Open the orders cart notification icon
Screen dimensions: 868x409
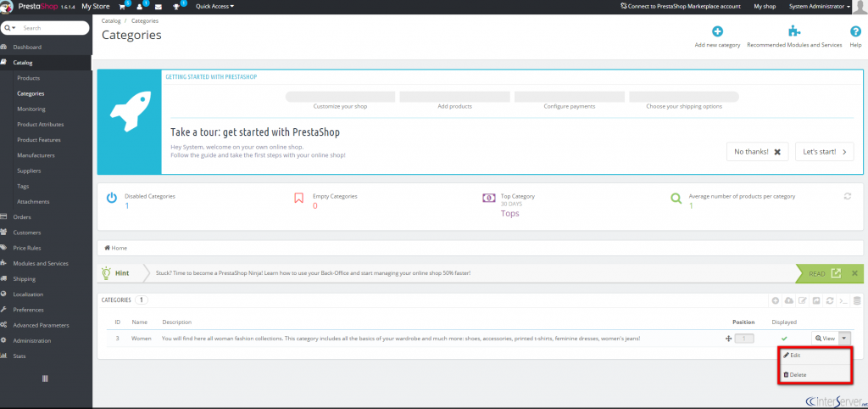pos(122,7)
